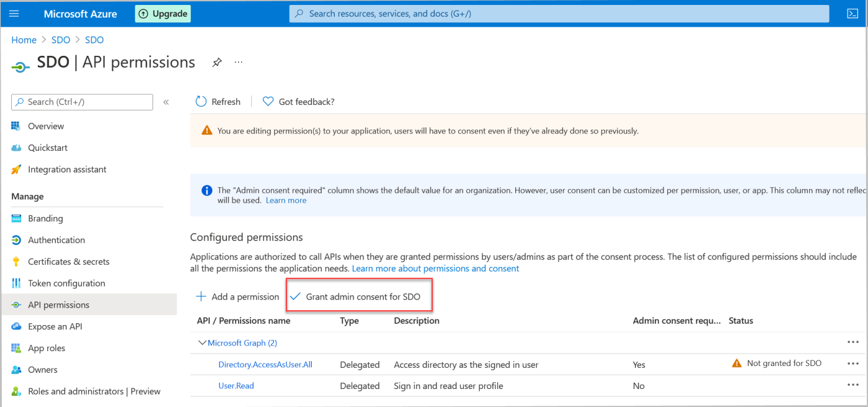Open User.Read permission
The image size is (868, 407).
click(x=236, y=386)
